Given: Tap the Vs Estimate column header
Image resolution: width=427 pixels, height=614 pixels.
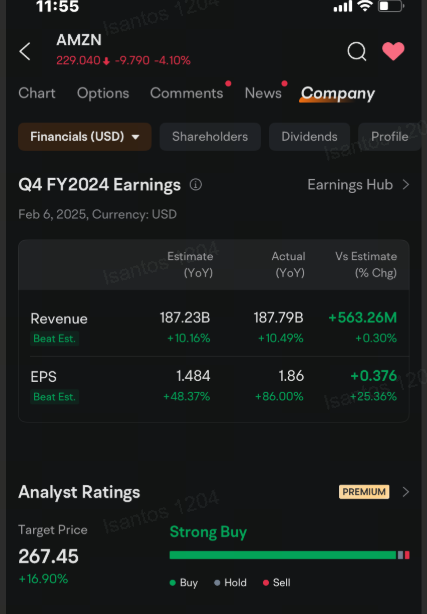Looking at the screenshot, I should pos(366,265).
